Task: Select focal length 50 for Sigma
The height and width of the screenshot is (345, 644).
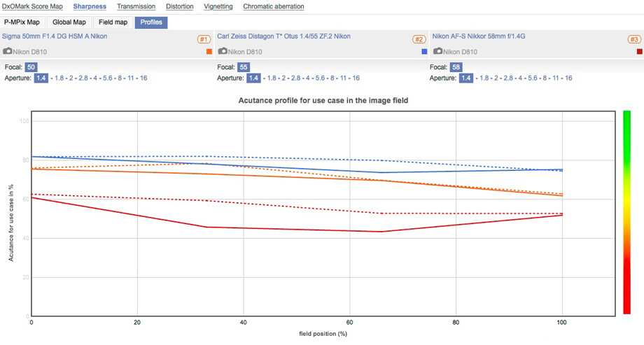Action: 31,67
